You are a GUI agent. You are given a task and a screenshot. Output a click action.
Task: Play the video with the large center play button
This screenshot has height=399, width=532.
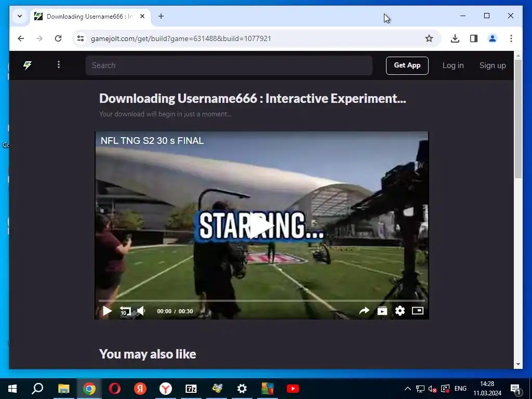262,226
